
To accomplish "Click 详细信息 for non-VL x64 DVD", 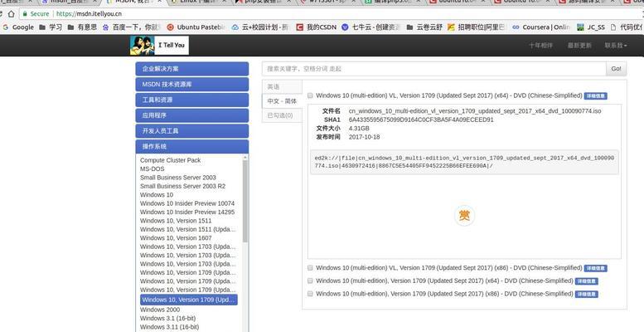I will tap(587, 281).
